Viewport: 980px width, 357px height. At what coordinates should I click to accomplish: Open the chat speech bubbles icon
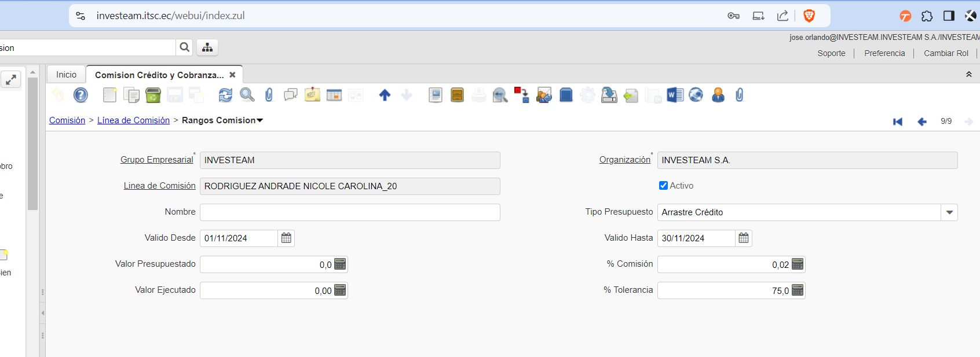pyautogui.click(x=291, y=95)
